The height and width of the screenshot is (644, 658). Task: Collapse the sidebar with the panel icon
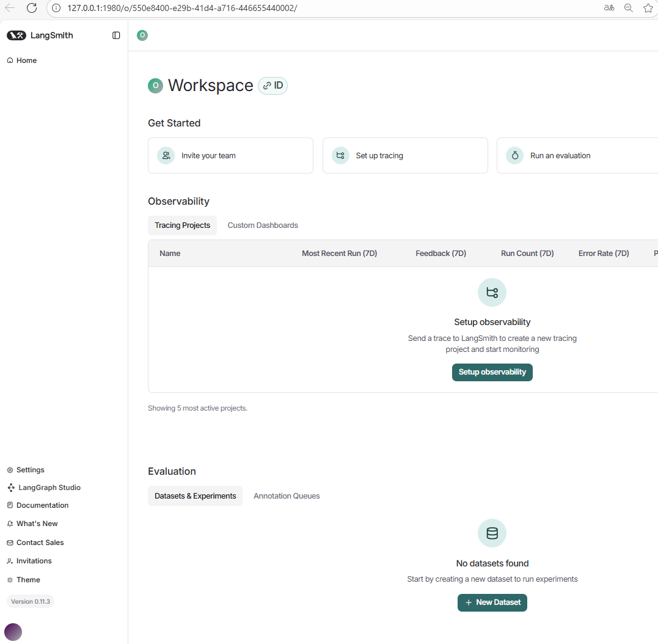tap(116, 35)
